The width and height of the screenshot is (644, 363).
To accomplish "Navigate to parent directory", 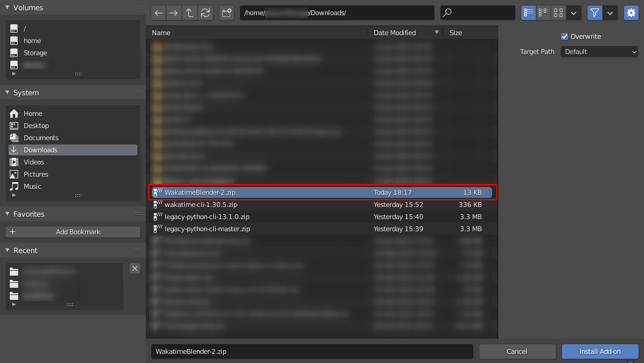I will [x=190, y=13].
